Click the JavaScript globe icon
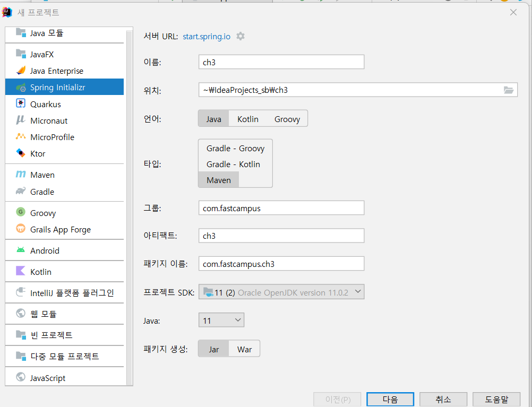 (21, 377)
